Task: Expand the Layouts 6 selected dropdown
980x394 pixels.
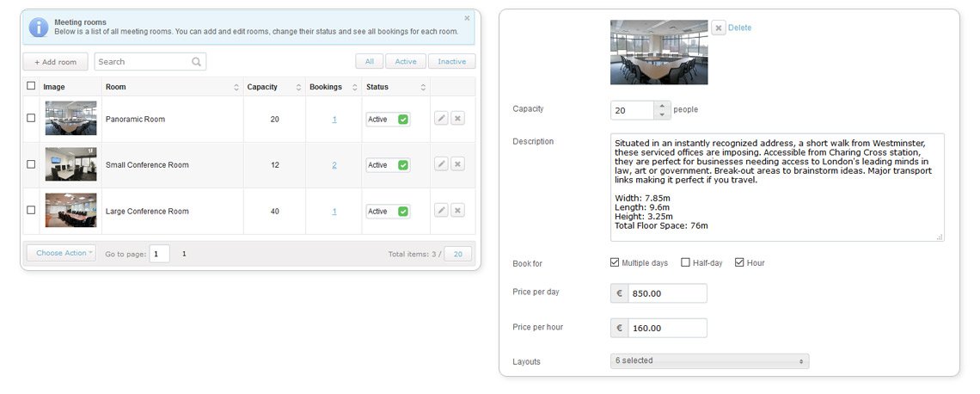Action: tap(709, 360)
